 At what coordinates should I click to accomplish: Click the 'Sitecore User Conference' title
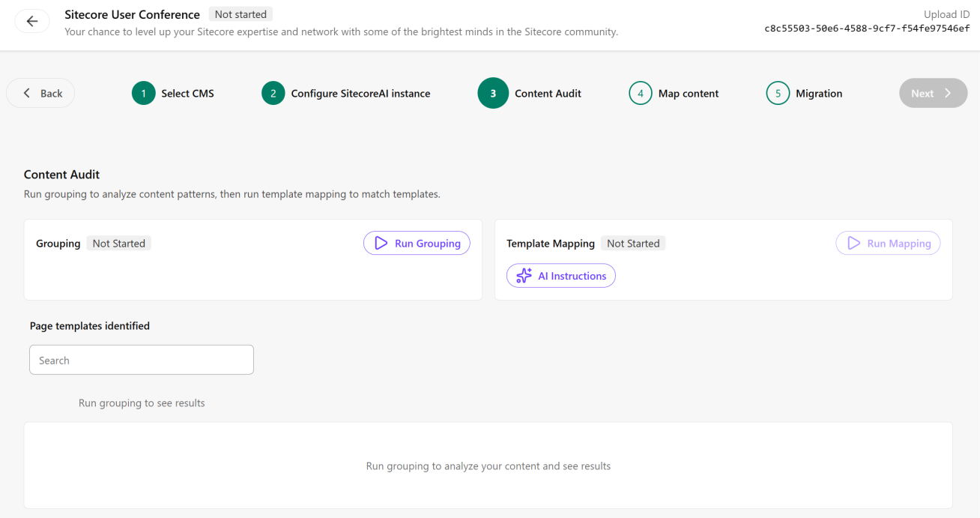click(x=133, y=14)
